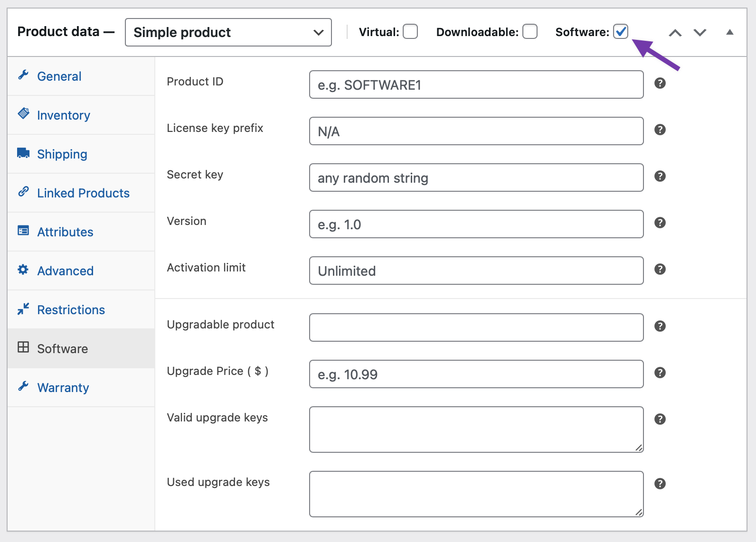This screenshot has width=756, height=542.
Task: Focus the License key prefix field
Action: pyautogui.click(x=476, y=131)
